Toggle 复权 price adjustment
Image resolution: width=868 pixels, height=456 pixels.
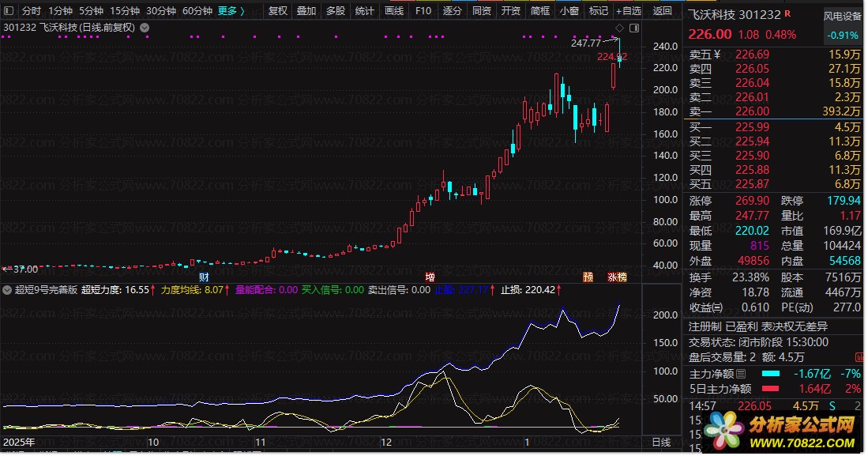click(278, 11)
